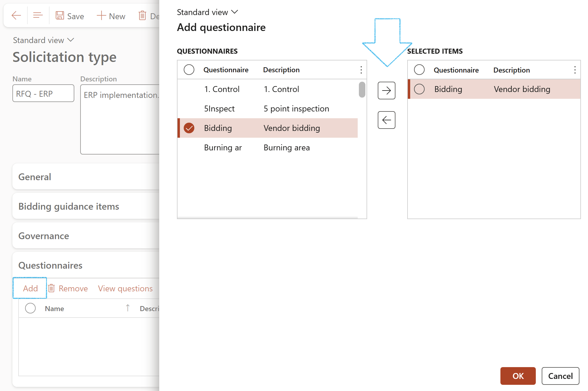Expand the Governance section
Image resolution: width=588 pixels, height=391 pixels.
(44, 236)
